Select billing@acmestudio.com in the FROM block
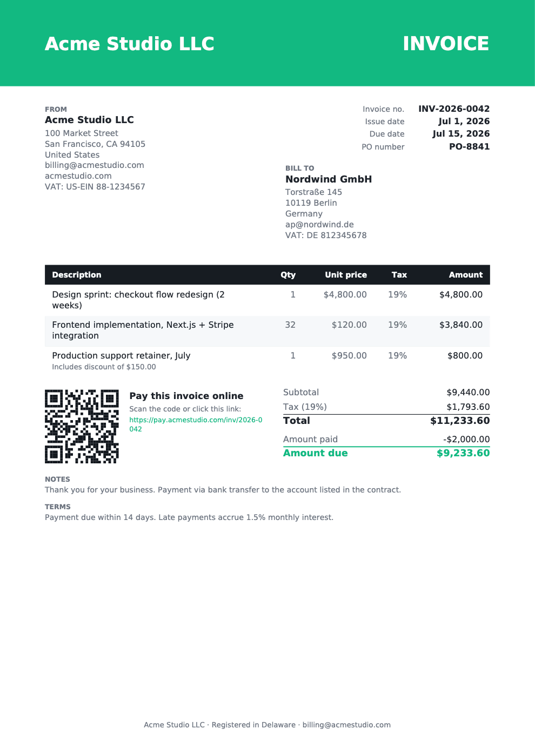535x756 pixels. (x=95, y=165)
